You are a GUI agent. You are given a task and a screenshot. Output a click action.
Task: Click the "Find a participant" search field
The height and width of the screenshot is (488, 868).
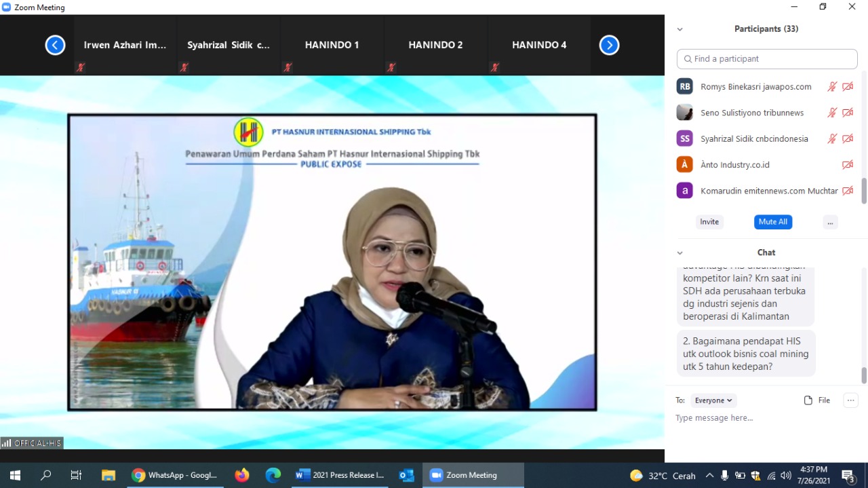766,58
